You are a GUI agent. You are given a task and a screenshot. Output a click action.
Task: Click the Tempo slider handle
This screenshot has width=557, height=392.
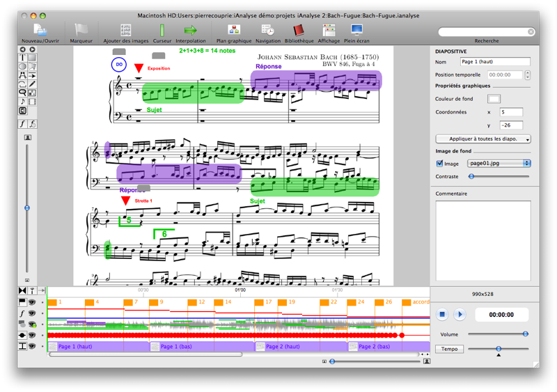click(x=499, y=349)
